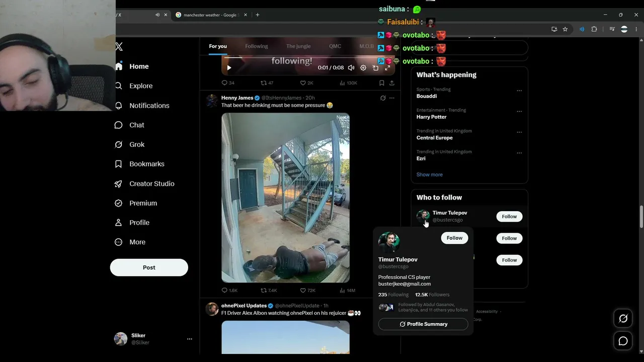The width and height of the screenshot is (644, 362).
Task: Mute the video with the speaker icon
Action: (x=351, y=68)
